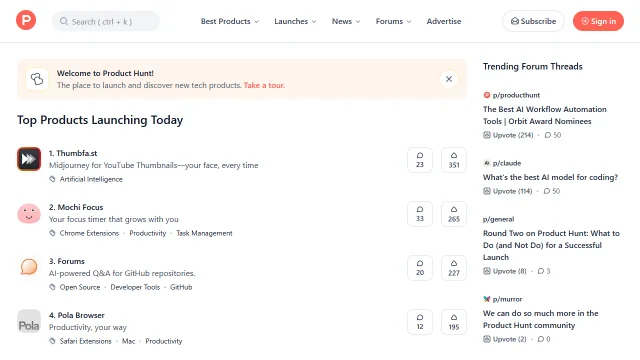Select the Safari Extensions tag

tap(86, 341)
